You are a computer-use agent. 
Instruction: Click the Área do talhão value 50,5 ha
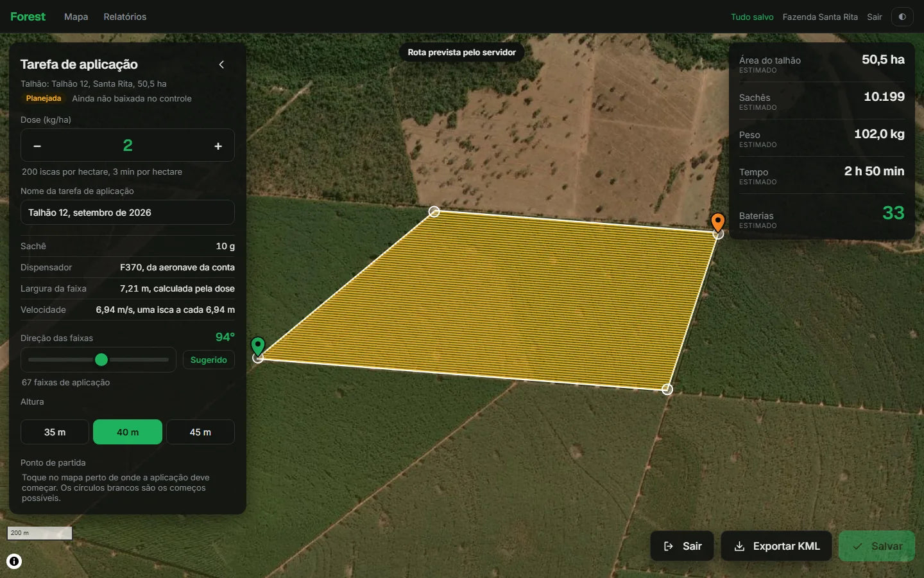[883, 60]
